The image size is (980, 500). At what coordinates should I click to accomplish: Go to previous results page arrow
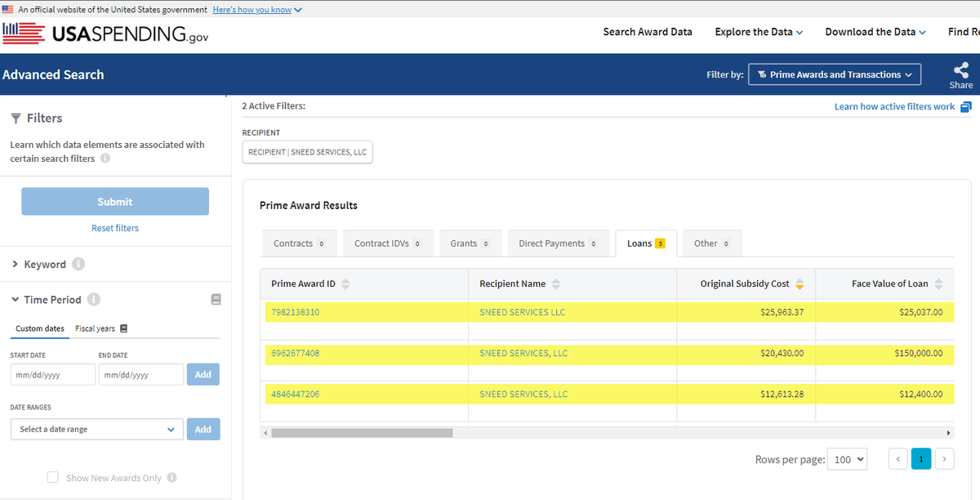click(x=898, y=459)
